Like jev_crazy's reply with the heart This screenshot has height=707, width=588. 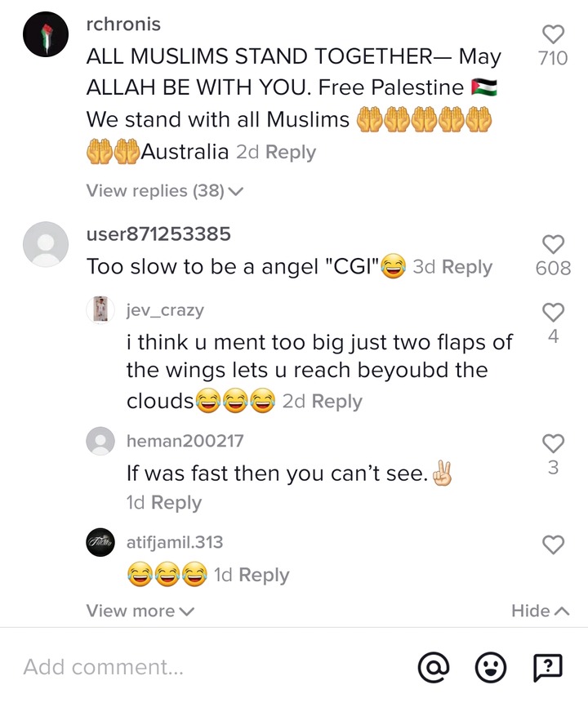[553, 312]
